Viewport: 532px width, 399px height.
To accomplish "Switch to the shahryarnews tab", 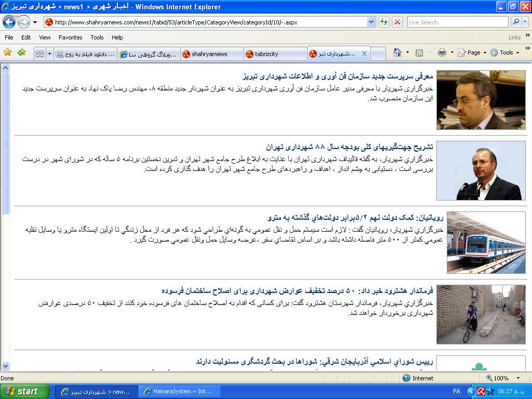I will 211,54.
